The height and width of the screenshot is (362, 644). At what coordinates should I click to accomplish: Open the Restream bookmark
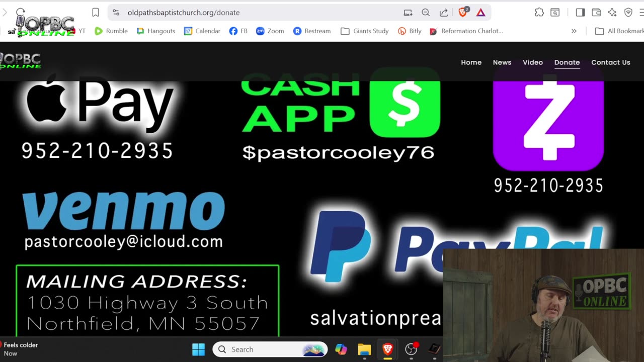click(x=312, y=31)
